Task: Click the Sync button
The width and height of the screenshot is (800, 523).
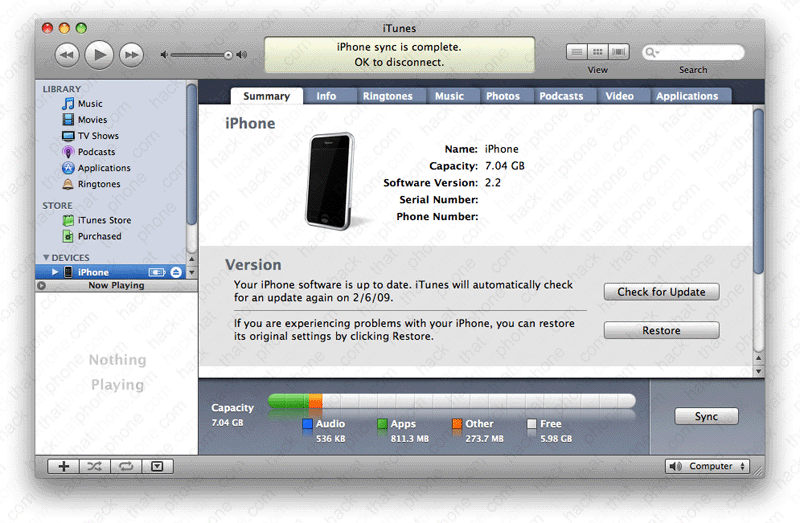Action: [706, 416]
